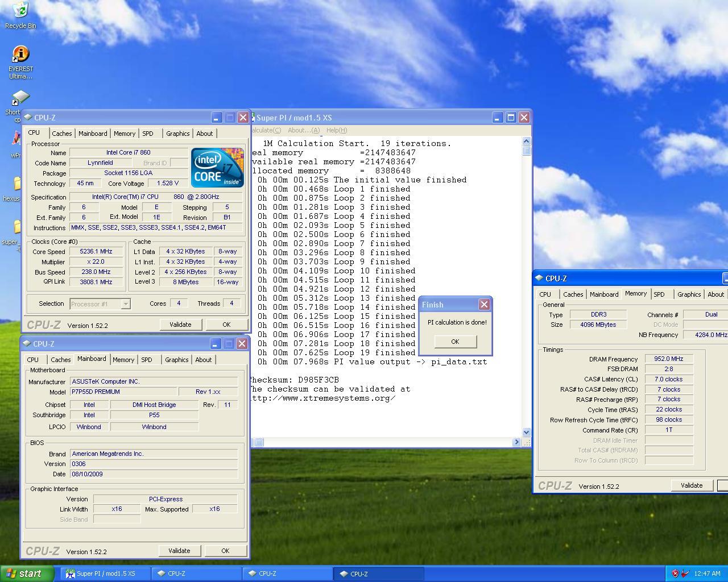
Task: Click the P7P55D PREMIUM model field
Action: [123, 392]
